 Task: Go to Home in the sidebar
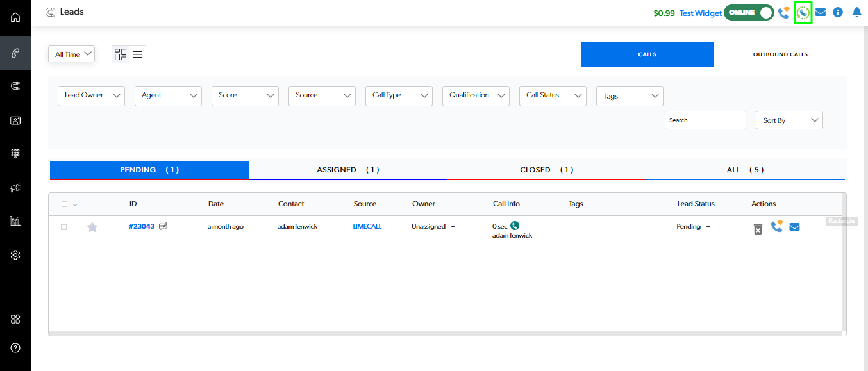tap(15, 17)
